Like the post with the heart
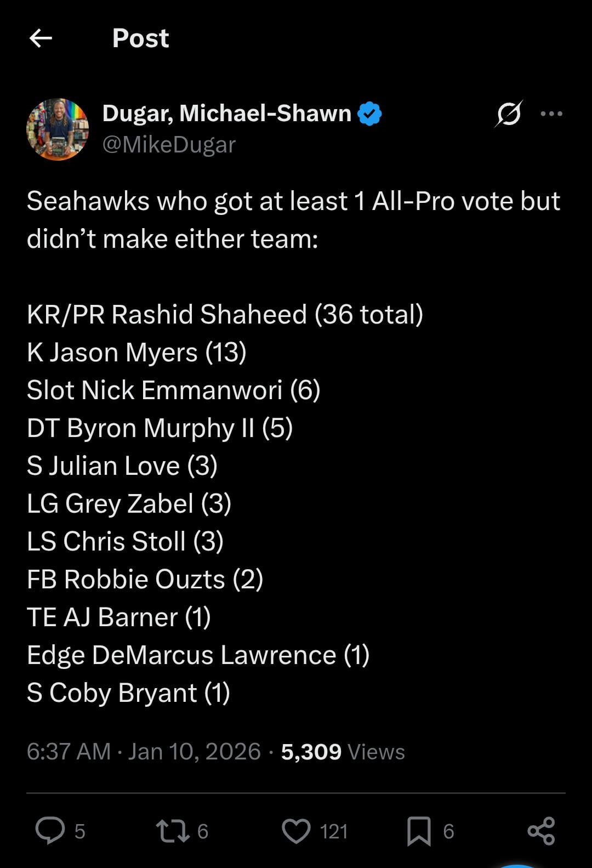Screen dimensions: 592x868 tap(296, 830)
